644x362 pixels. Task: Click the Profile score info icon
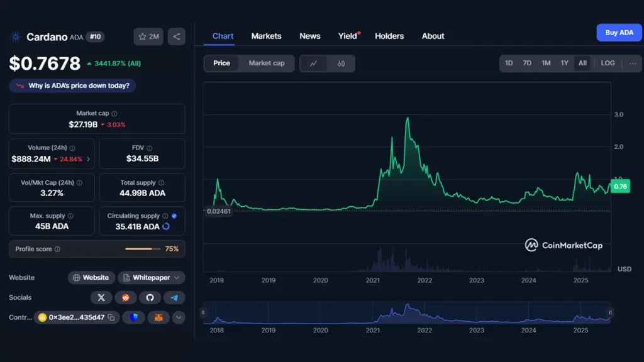coord(57,249)
